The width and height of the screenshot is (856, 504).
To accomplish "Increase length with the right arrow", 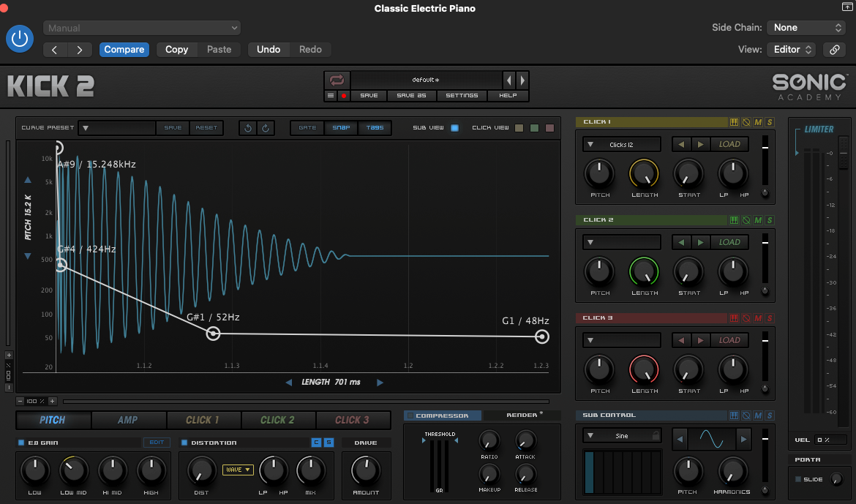I will click(380, 383).
